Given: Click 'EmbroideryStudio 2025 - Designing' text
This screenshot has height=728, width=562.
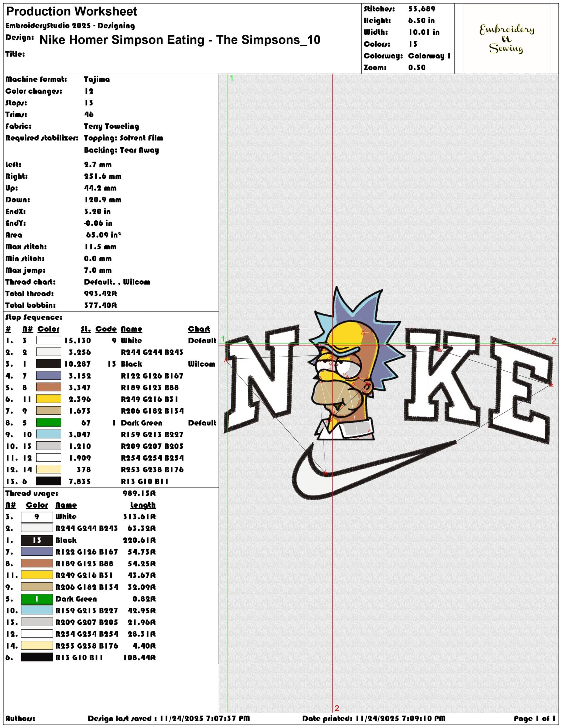Looking at the screenshot, I should tap(70, 26).
